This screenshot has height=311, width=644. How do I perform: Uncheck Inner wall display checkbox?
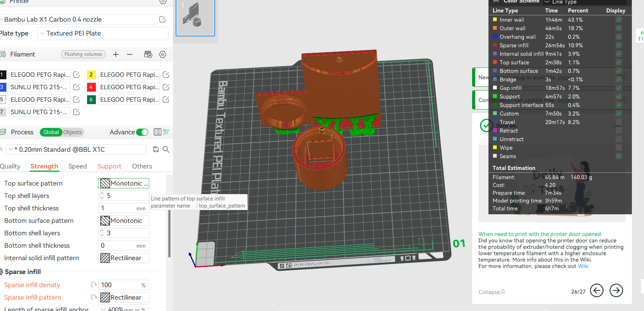point(618,20)
